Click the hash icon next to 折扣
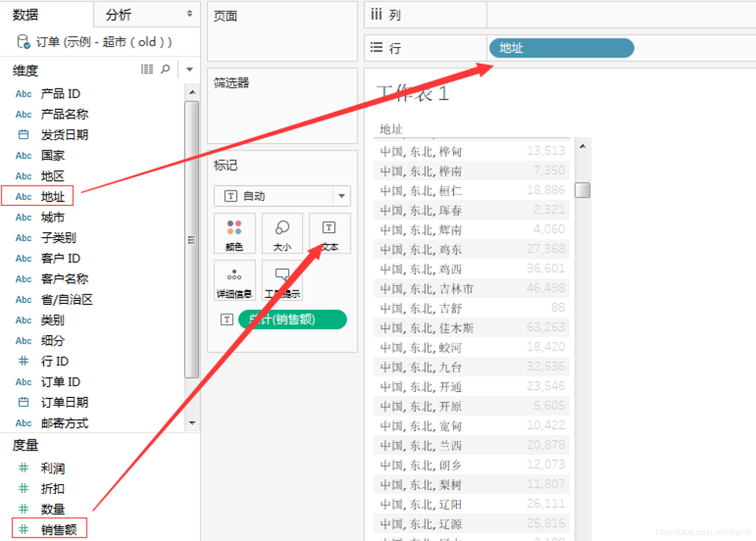756x541 pixels. click(x=23, y=488)
